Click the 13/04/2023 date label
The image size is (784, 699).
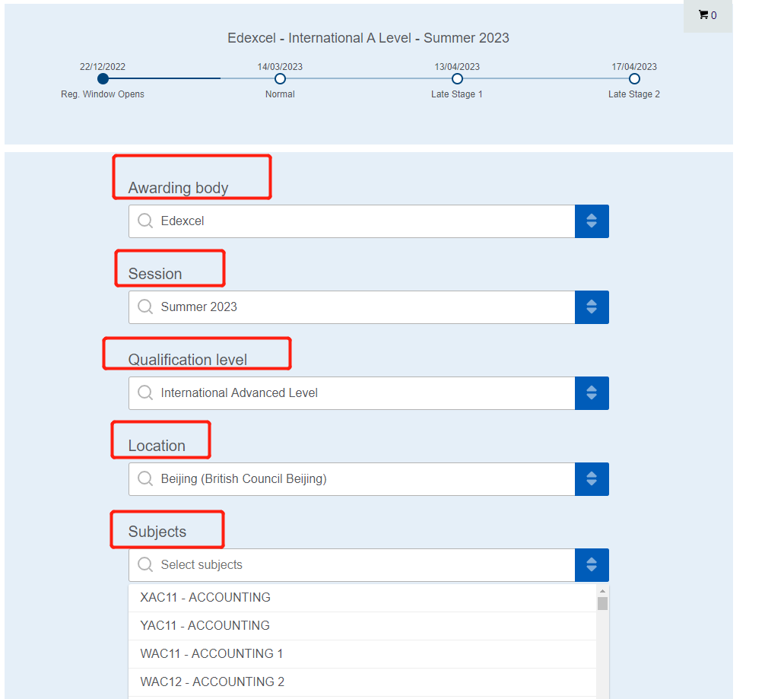coord(457,66)
